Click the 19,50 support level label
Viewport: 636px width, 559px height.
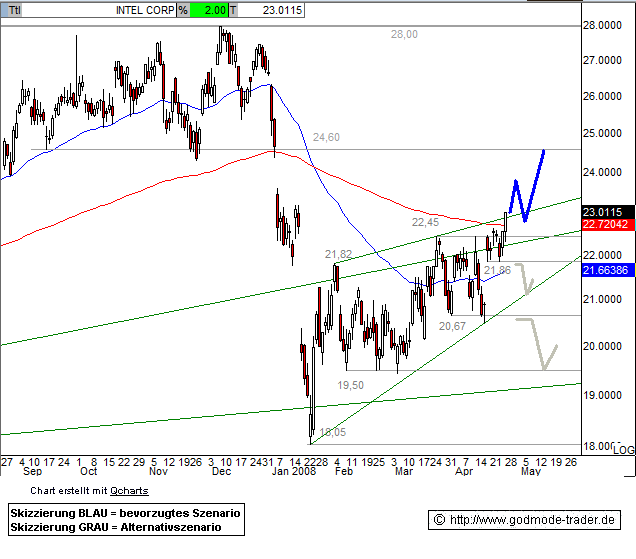[350, 385]
